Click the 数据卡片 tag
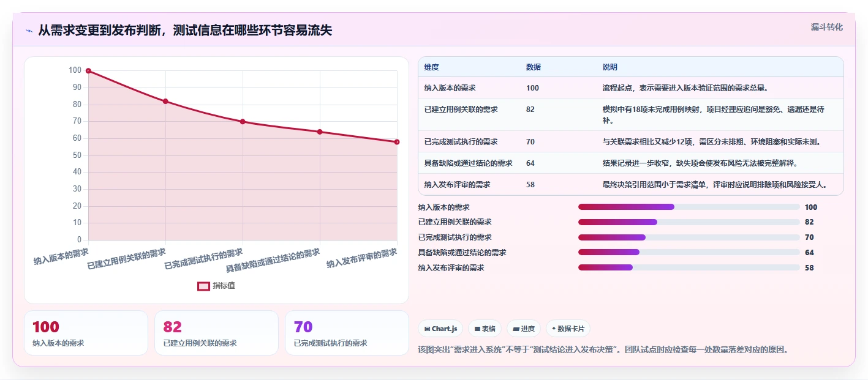This screenshot has height=380, width=868. click(x=568, y=329)
